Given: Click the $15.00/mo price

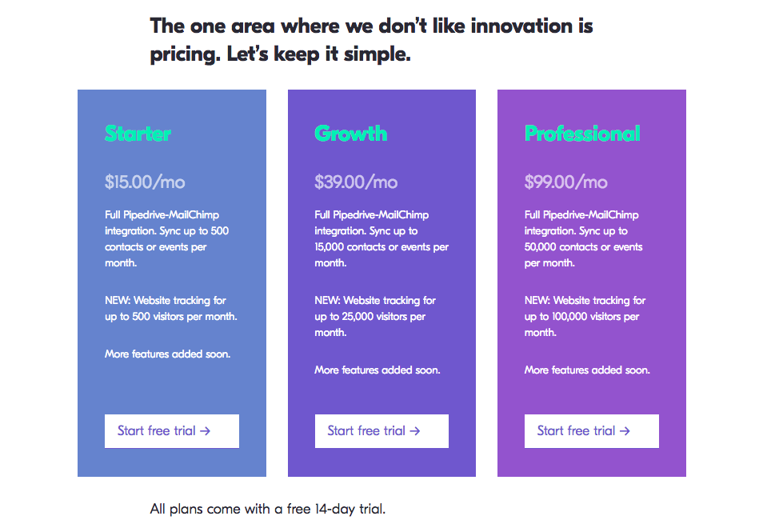Looking at the screenshot, I should click(x=145, y=182).
